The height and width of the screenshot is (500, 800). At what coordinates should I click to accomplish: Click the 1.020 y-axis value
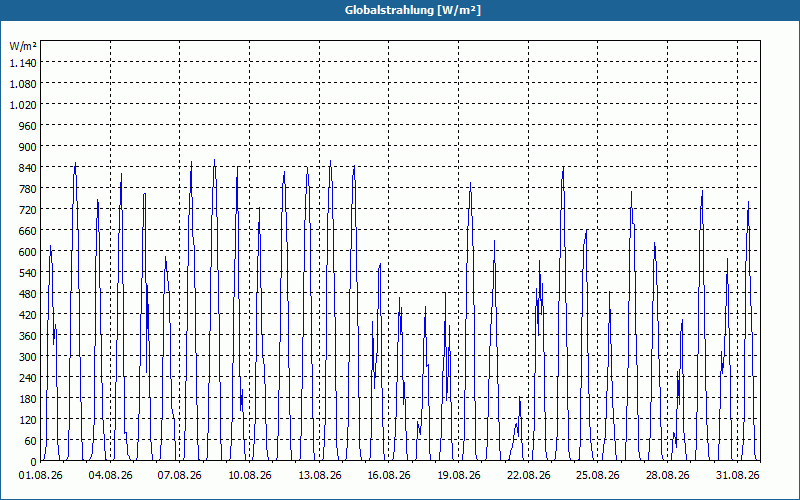pos(23,105)
